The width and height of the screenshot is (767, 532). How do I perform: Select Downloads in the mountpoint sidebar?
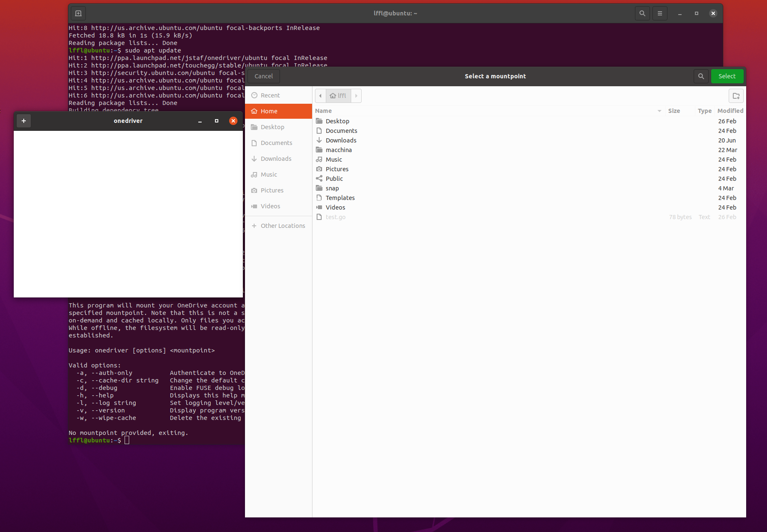pyautogui.click(x=276, y=158)
